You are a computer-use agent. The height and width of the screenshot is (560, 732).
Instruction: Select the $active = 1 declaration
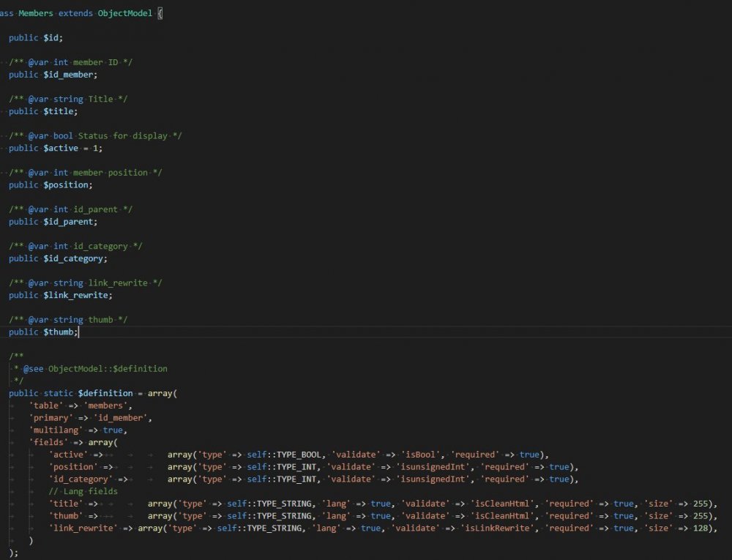[x=72, y=148]
